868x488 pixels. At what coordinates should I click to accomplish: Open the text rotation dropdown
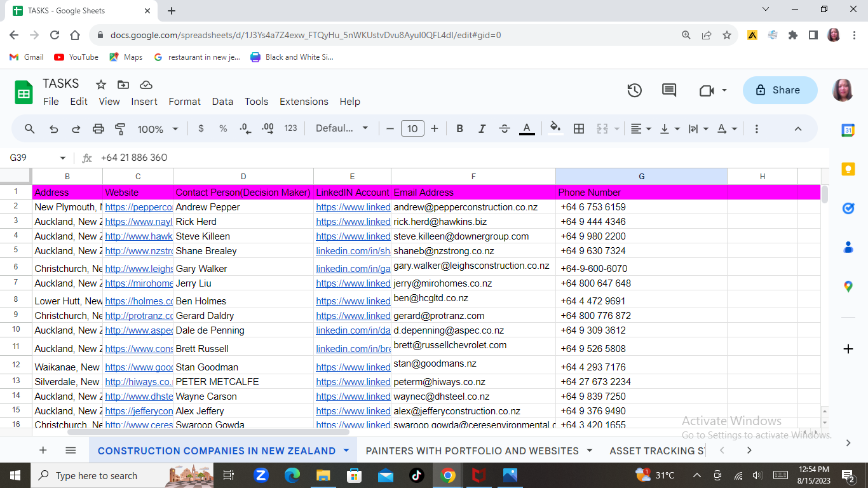coord(727,128)
